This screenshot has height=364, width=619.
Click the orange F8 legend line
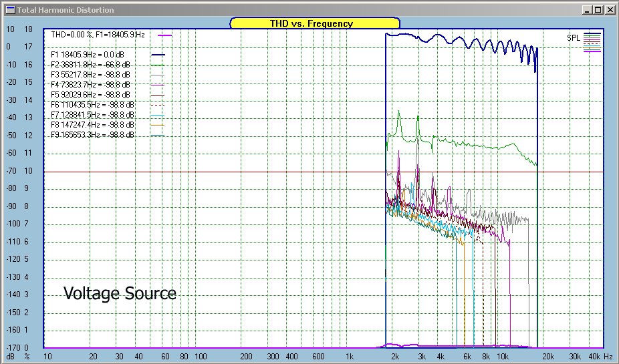(x=158, y=126)
